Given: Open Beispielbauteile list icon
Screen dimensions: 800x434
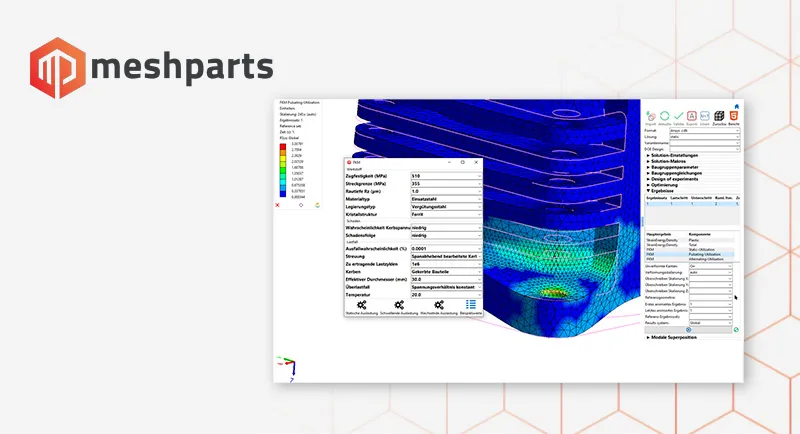Looking at the screenshot, I should (471, 306).
